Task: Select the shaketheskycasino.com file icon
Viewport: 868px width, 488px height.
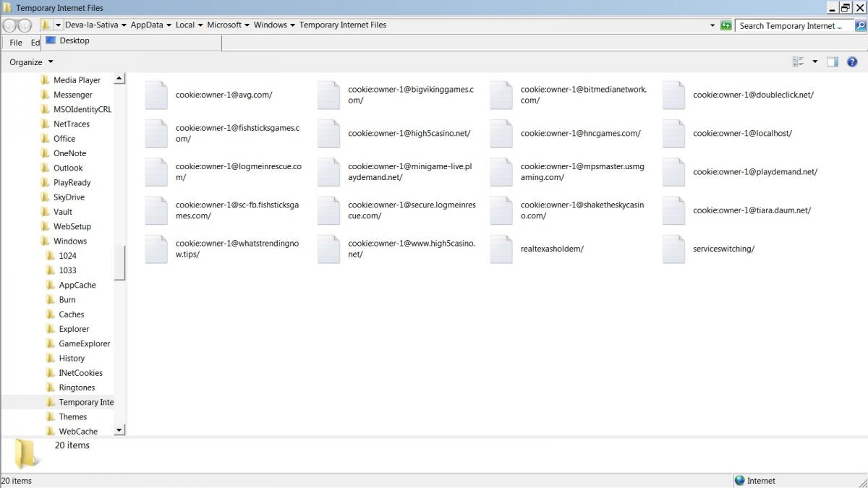Action: [x=501, y=210]
